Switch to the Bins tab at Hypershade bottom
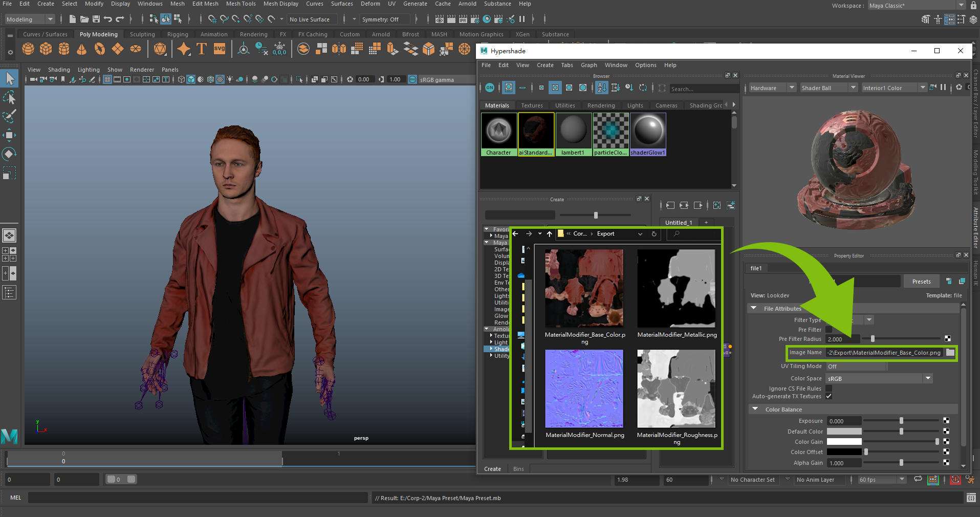This screenshot has width=980, height=517. 518,469
